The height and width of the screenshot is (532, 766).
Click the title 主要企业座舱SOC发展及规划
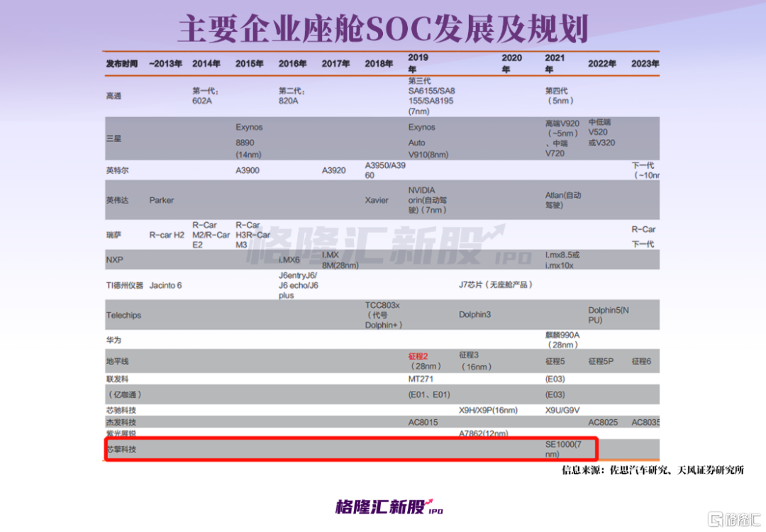tap(383, 28)
